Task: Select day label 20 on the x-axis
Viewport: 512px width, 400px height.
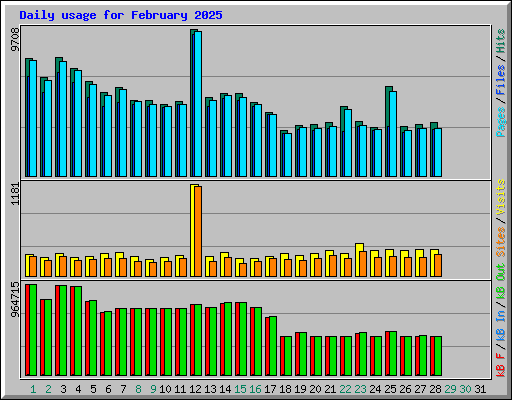Action: click(315, 389)
